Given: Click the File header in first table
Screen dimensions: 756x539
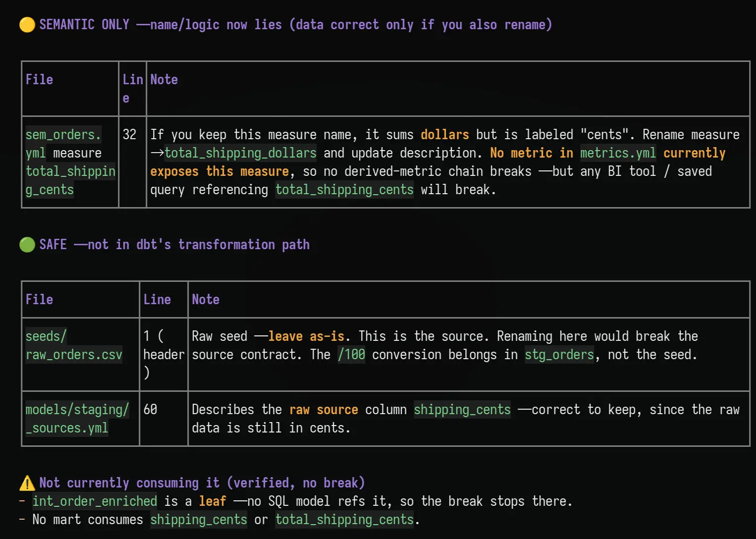Looking at the screenshot, I should 39,80.
